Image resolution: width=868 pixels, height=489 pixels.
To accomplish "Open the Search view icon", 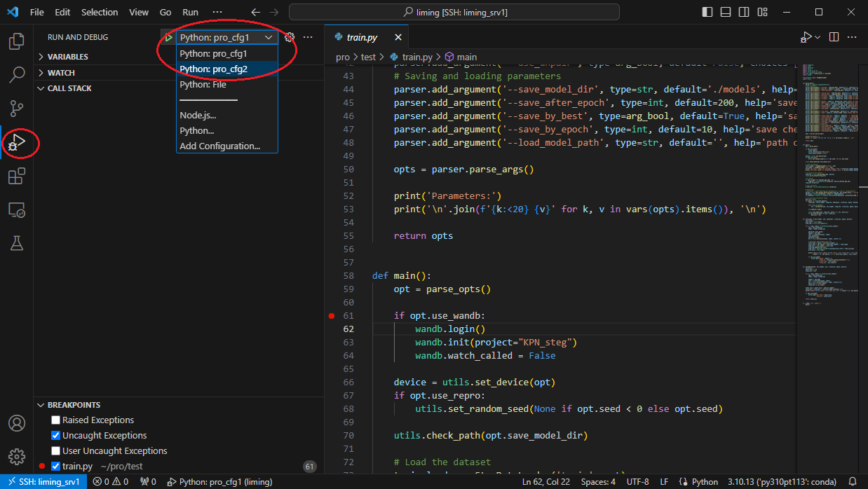I will click(x=16, y=75).
